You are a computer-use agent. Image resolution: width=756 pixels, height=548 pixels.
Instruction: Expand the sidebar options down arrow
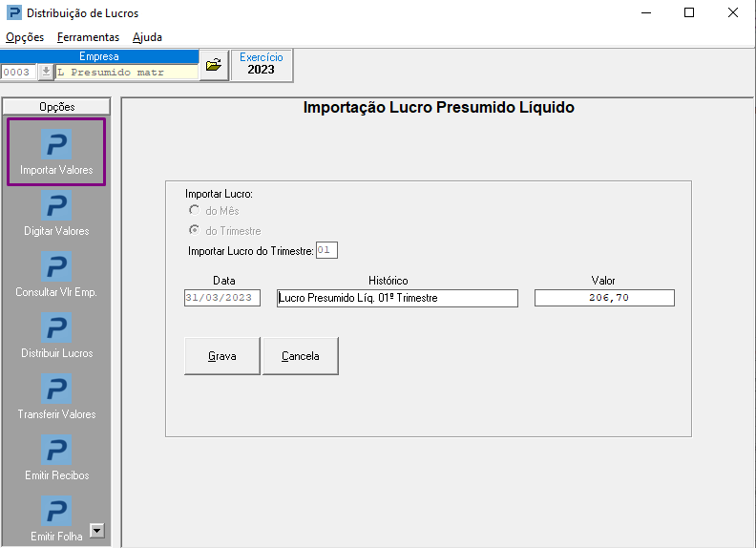tap(97, 531)
